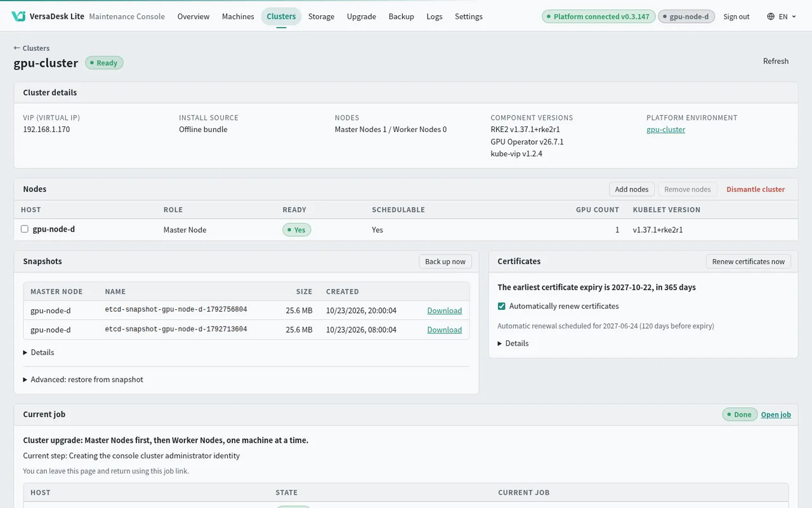The width and height of the screenshot is (812, 508).
Task: Go to the Machines tab
Action: [238, 17]
